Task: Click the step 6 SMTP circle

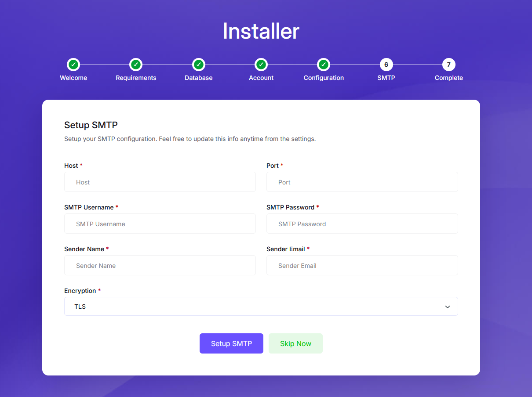Action: click(x=386, y=65)
